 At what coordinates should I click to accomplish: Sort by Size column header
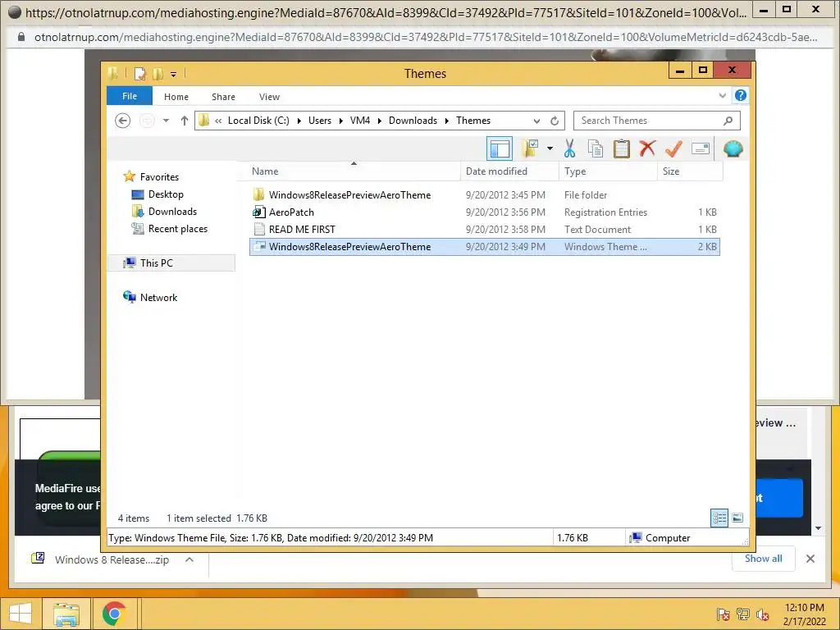(x=690, y=171)
